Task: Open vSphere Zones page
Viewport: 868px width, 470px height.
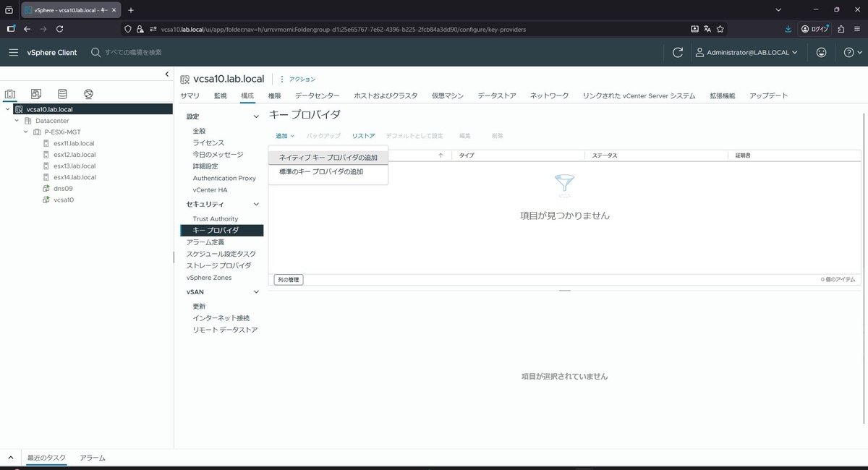Action: point(209,278)
